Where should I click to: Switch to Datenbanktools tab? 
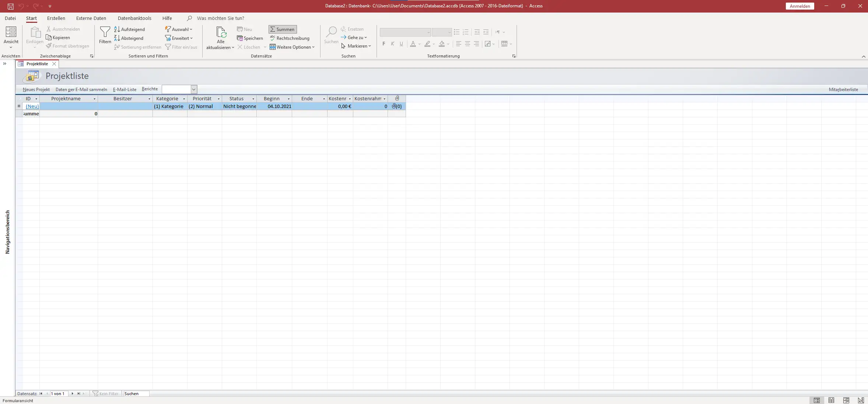[x=134, y=18]
